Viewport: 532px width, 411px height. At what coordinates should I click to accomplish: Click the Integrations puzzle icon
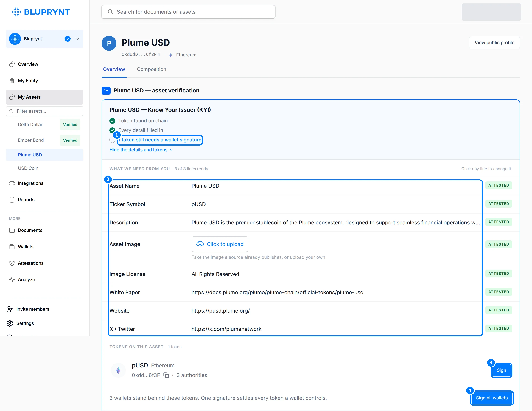[x=12, y=183]
